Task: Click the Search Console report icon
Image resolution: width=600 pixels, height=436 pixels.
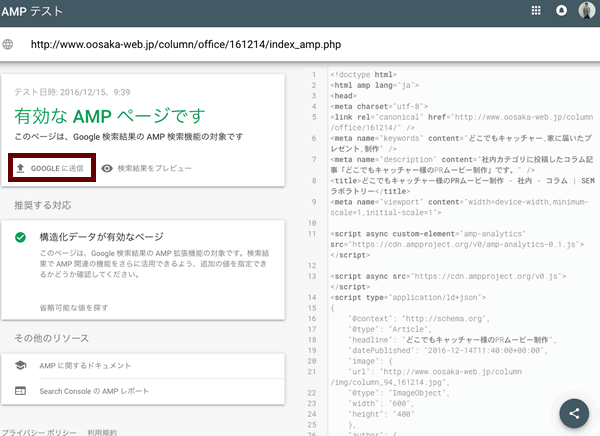Action: point(20,391)
